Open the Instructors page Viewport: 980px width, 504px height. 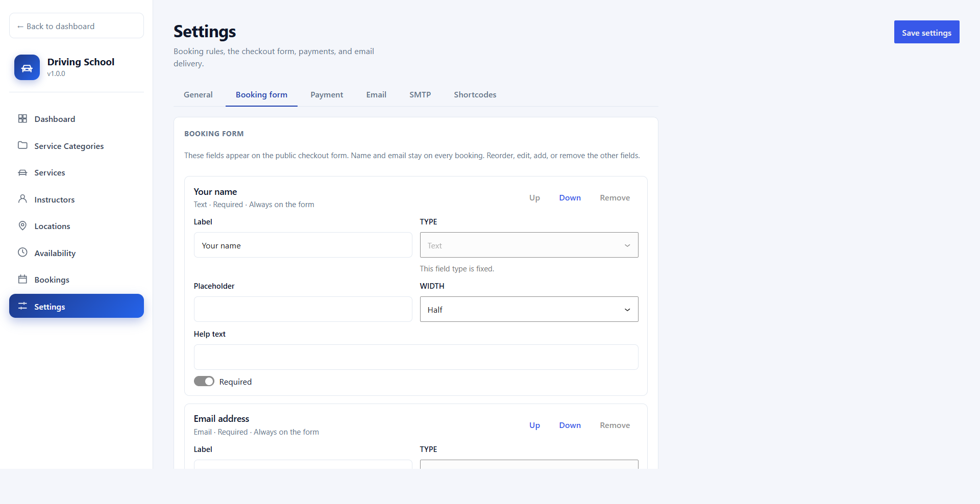(77, 199)
